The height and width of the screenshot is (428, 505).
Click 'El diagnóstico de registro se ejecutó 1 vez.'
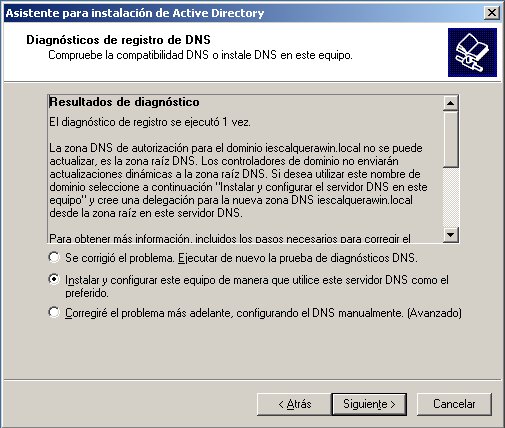(150, 122)
